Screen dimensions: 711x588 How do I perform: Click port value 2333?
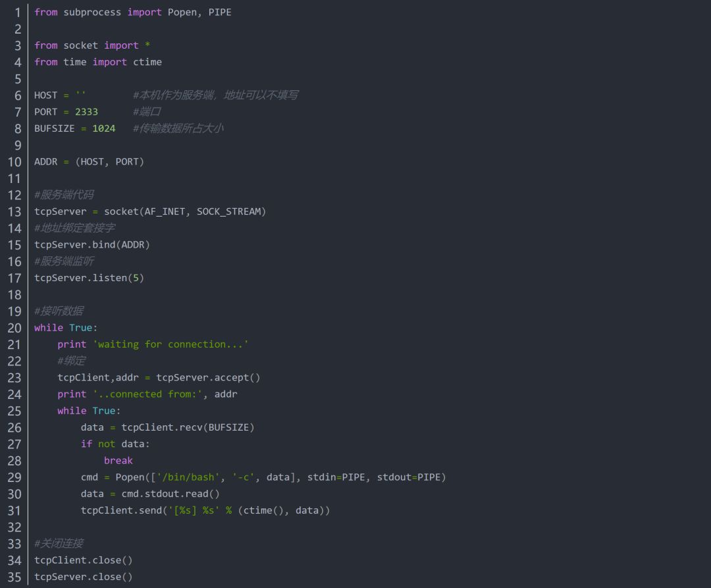pyautogui.click(x=86, y=112)
